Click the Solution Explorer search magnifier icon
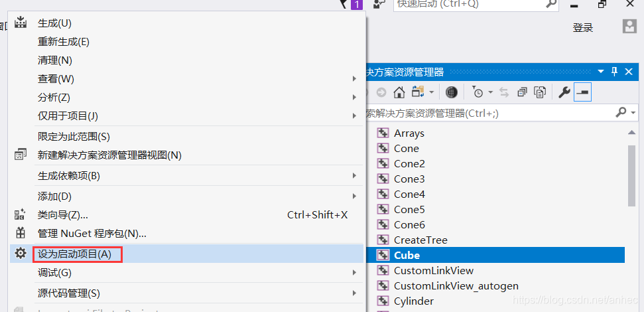The image size is (644, 312). click(x=621, y=112)
